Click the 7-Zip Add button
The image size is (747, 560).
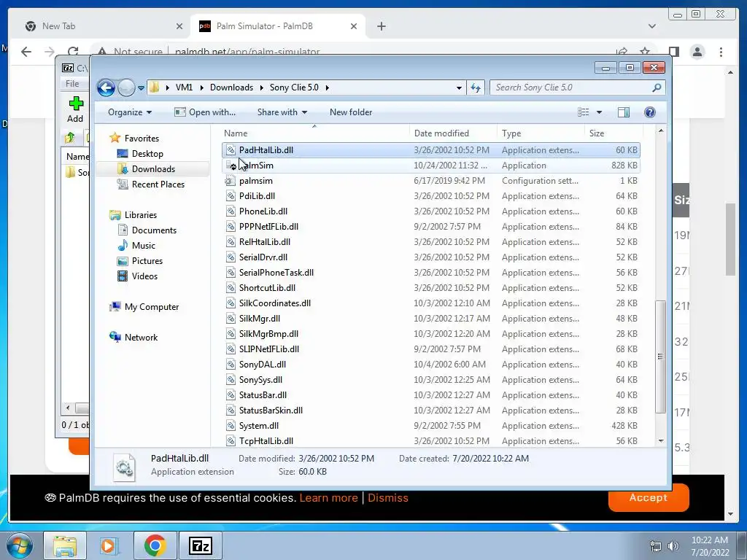(75, 109)
